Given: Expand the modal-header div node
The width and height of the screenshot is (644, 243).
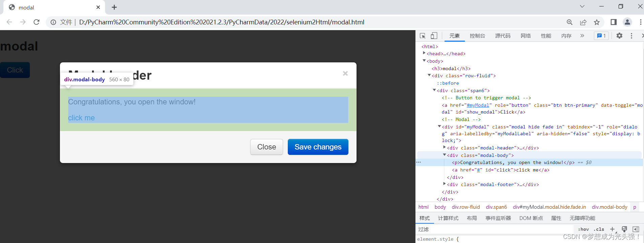Looking at the screenshot, I should pos(444,147).
